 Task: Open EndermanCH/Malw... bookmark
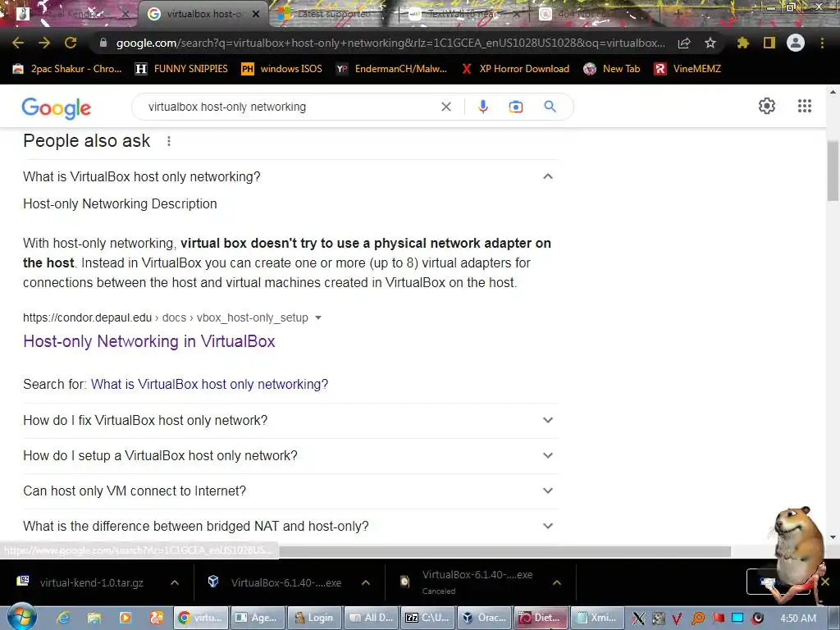(x=391, y=69)
